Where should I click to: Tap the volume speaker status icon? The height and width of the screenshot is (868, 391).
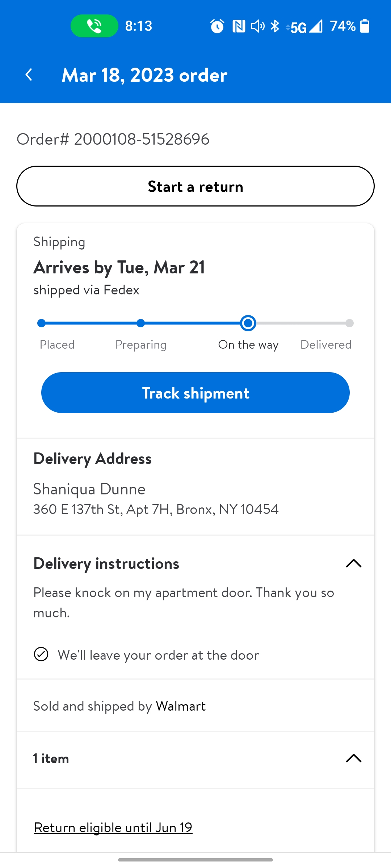tap(257, 26)
